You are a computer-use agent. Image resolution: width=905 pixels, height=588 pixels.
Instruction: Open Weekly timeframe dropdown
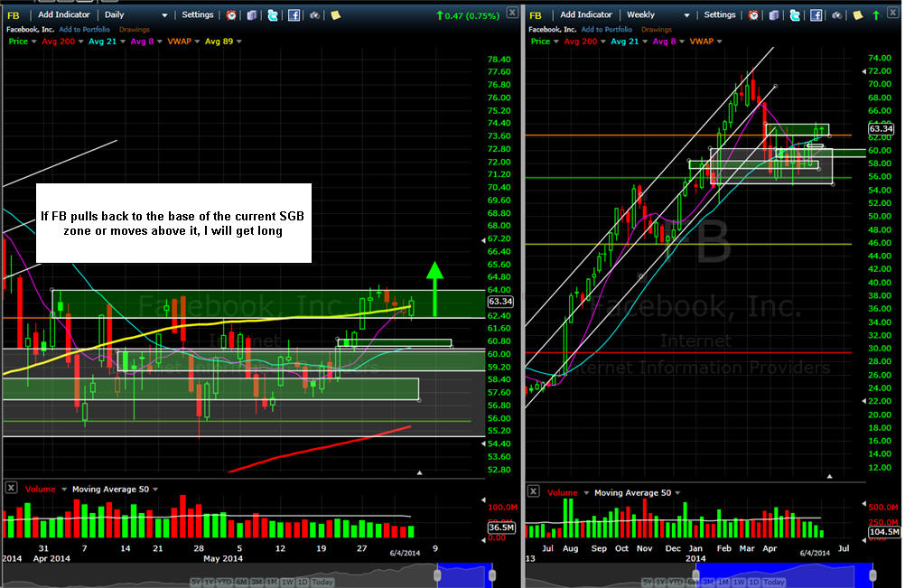(686, 15)
